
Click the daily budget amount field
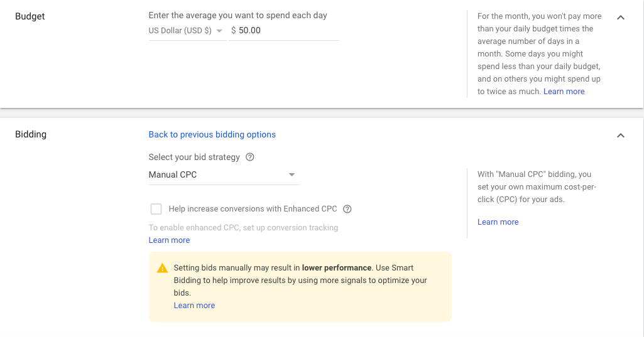286,30
